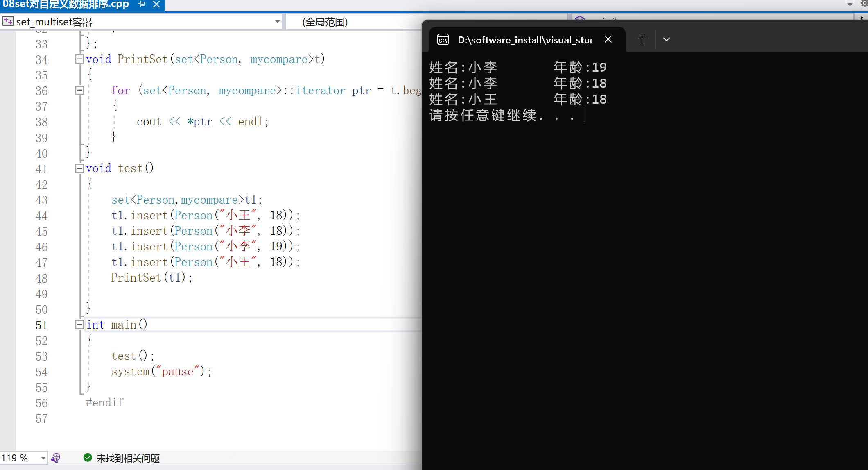Open the document tabs overflow arrow
Viewport: 868px width, 470px height.
[x=850, y=5]
